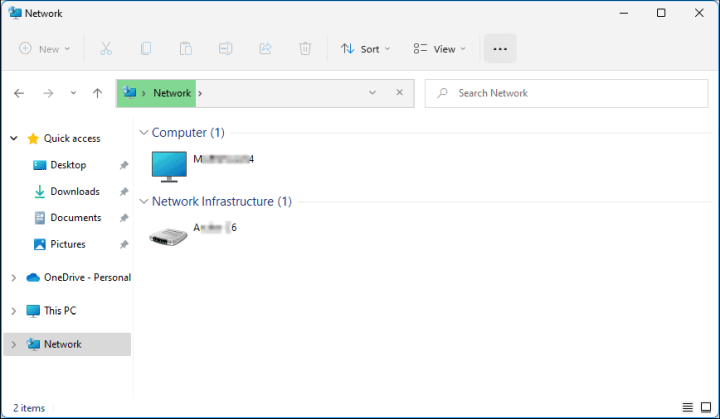Open the Sort options dropdown
Screen dimensions: 720x419
pos(365,49)
